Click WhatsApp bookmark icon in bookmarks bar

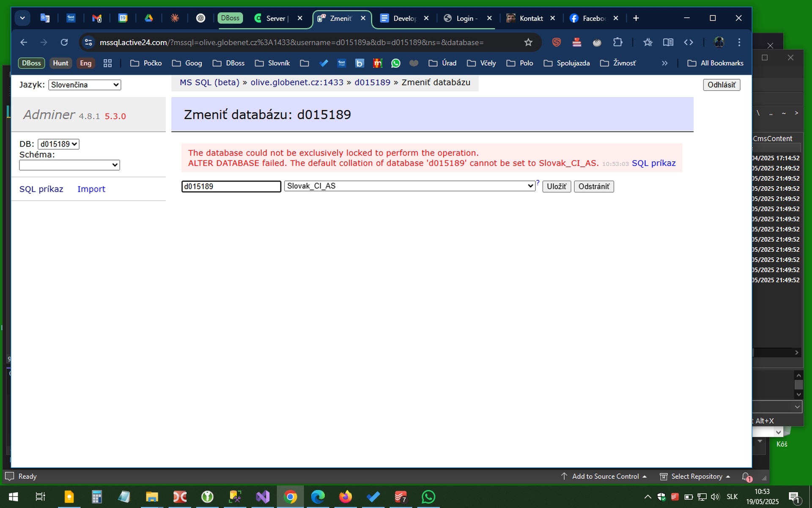tap(395, 63)
